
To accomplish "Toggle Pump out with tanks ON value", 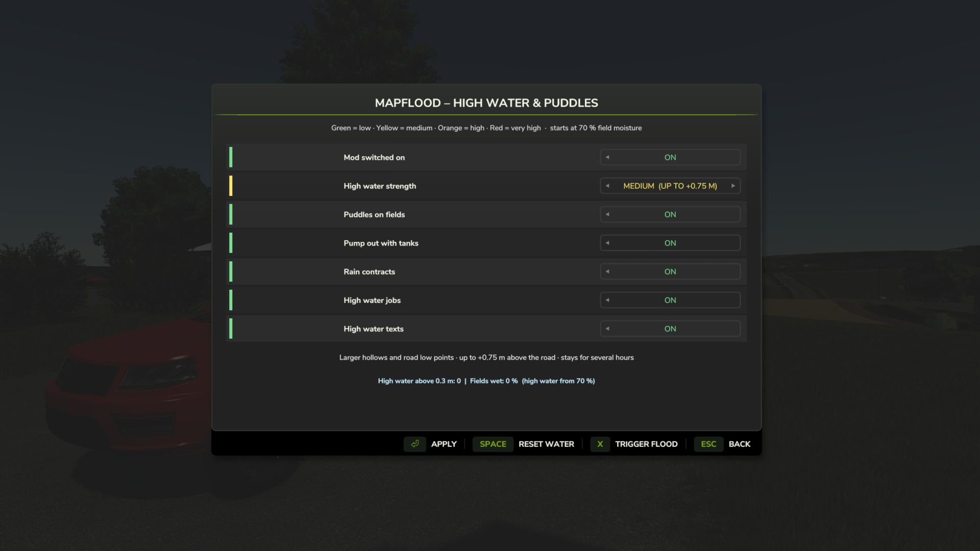I will pyautogui.click(x=670, y=243).
